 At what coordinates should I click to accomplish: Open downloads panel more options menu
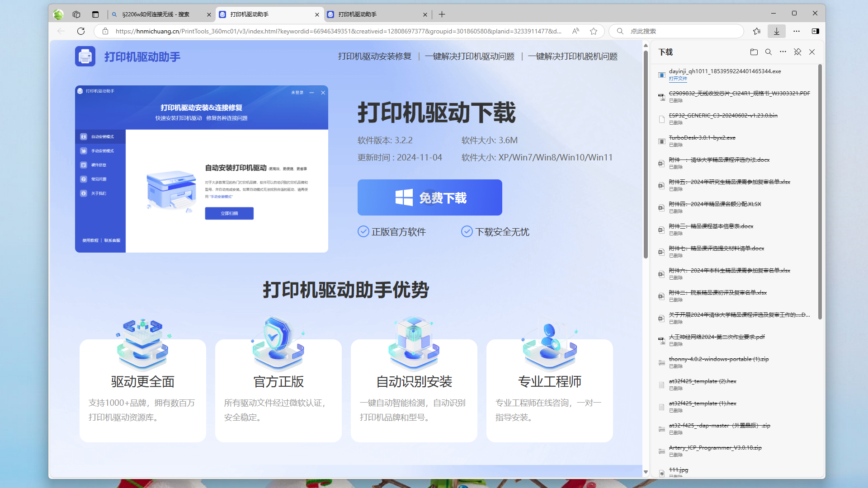[783, 52]
